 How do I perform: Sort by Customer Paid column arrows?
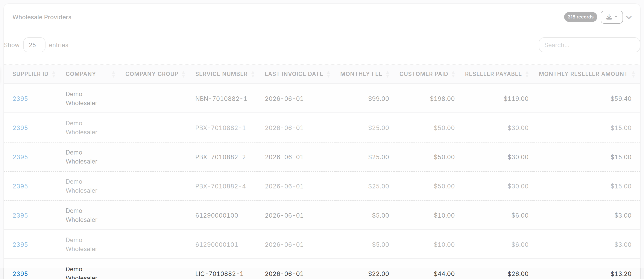click(x=453, y=74)
